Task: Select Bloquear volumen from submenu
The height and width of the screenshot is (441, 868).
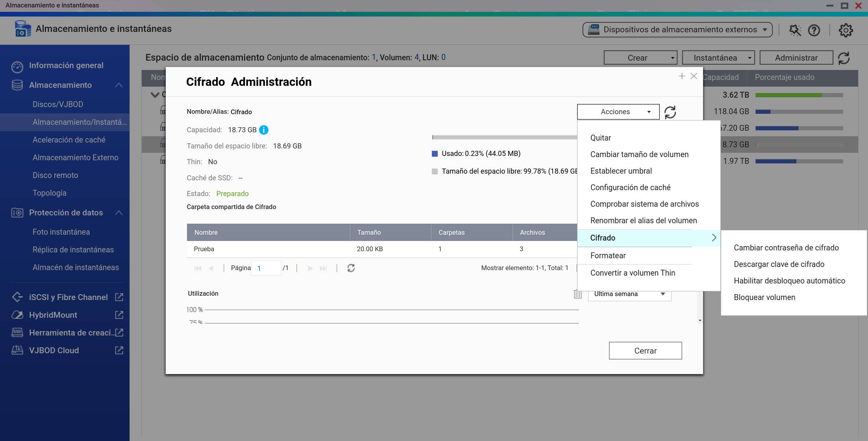Action: [764, 298]
